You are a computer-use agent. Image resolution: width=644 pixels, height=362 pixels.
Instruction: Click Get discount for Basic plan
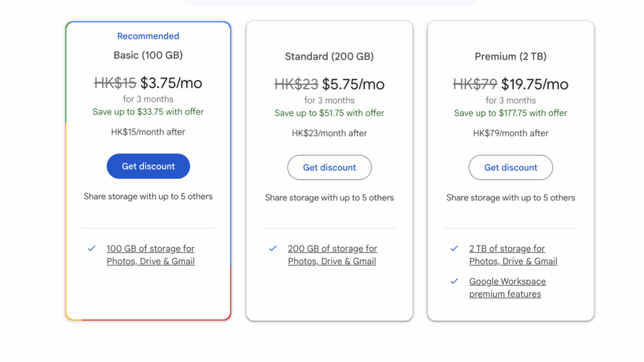148,166
